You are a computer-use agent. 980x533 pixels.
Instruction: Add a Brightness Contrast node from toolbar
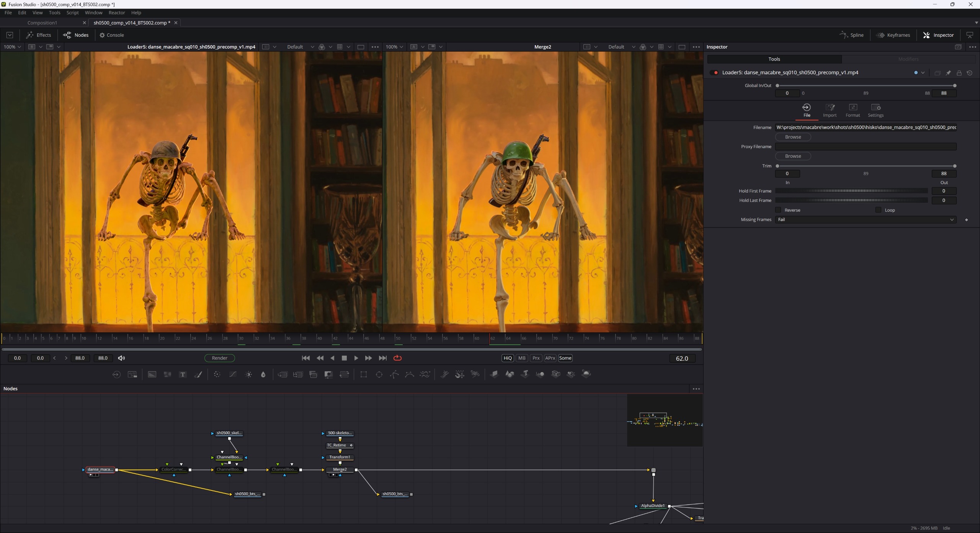[248, 374]
